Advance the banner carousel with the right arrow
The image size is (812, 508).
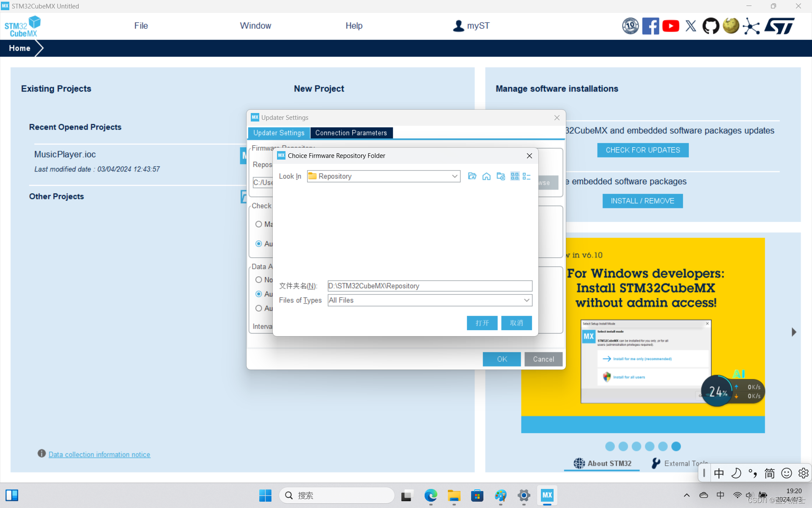794,332
